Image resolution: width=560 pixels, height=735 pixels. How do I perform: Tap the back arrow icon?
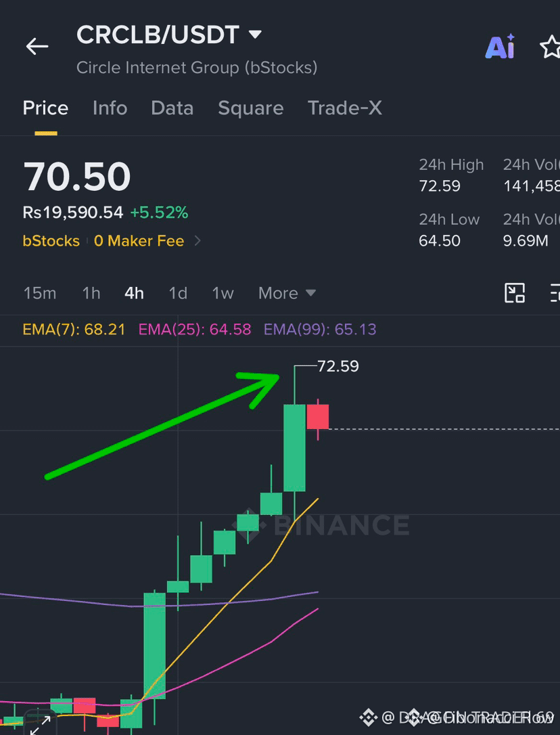click(x=37, y=47)
